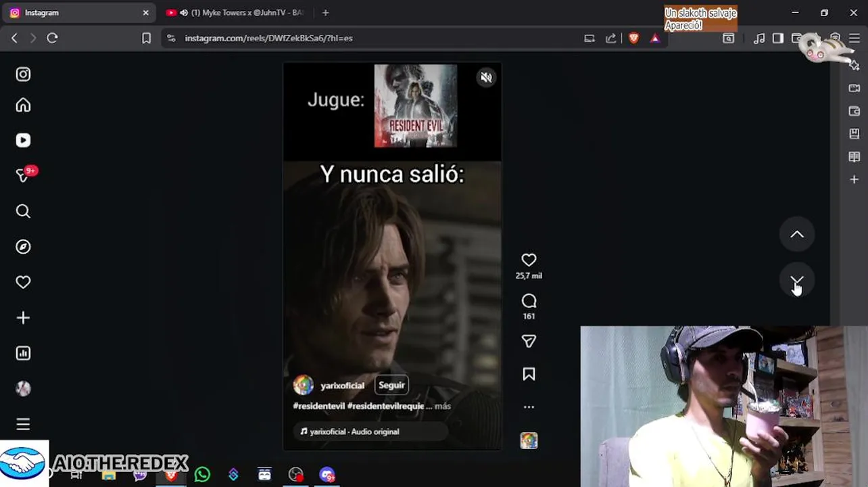This screenshot has height=487, width=868.
Task: Go to the previous reel with the up arrow
Action: tap(797, 235)
